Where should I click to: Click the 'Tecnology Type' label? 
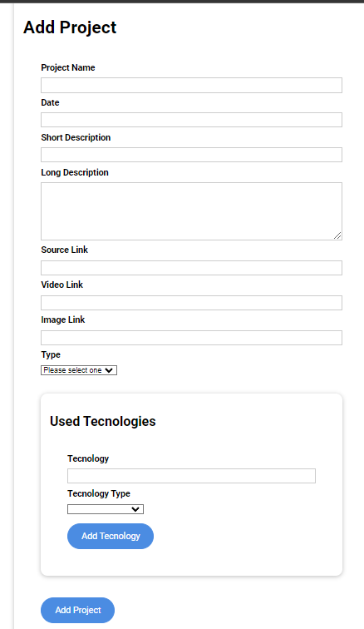(x=99, y=494)
